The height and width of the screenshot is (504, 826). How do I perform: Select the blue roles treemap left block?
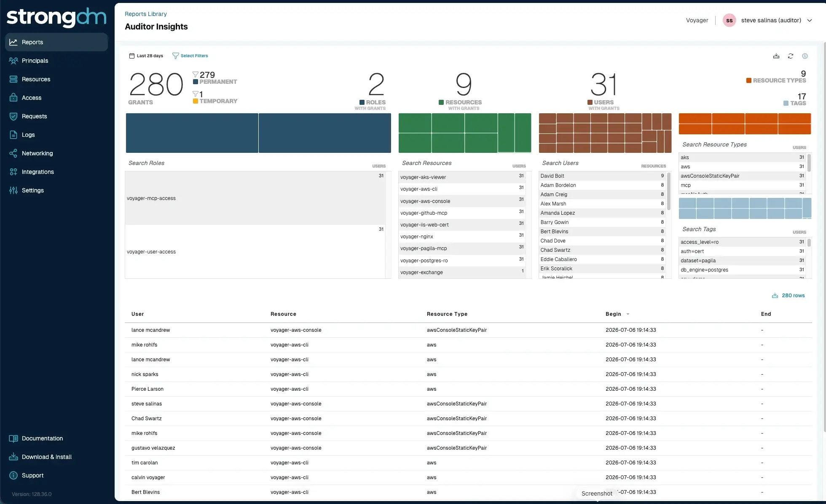pyautogui.click(x=192, y=133)
